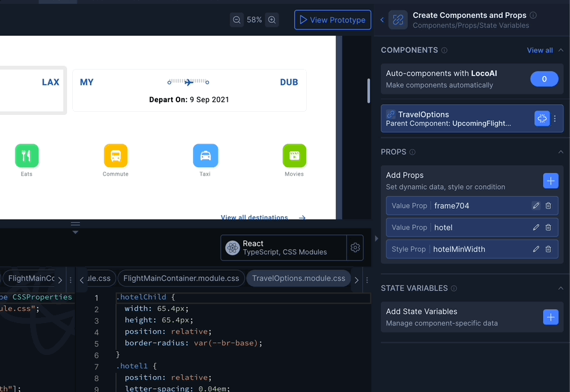Click the Eats icon in preview
Screen dimensions: 570x392
coord(27,156)
